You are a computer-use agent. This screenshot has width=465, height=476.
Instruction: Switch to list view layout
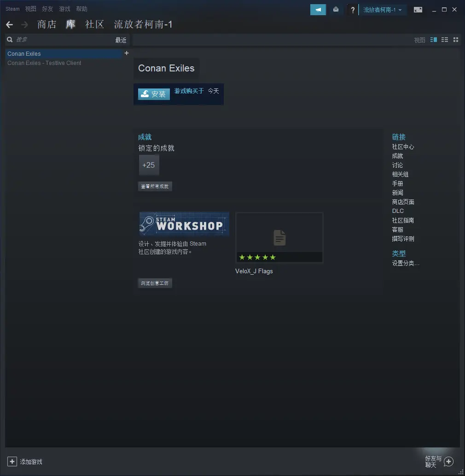click(444, 40)
